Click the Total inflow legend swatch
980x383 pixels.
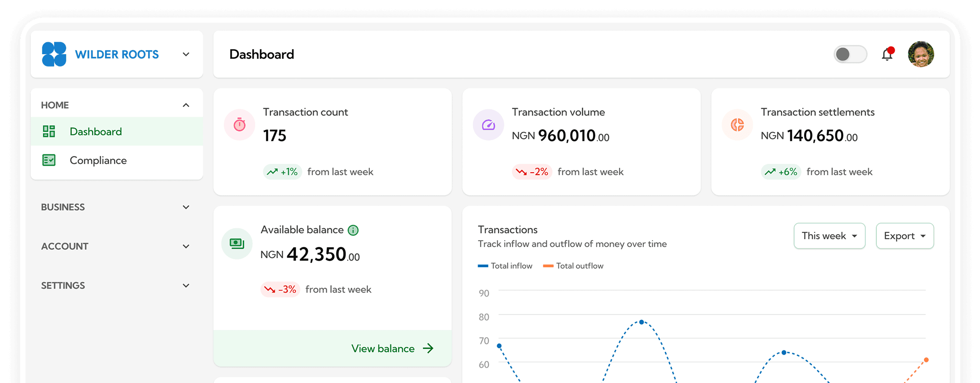point(483,266)
